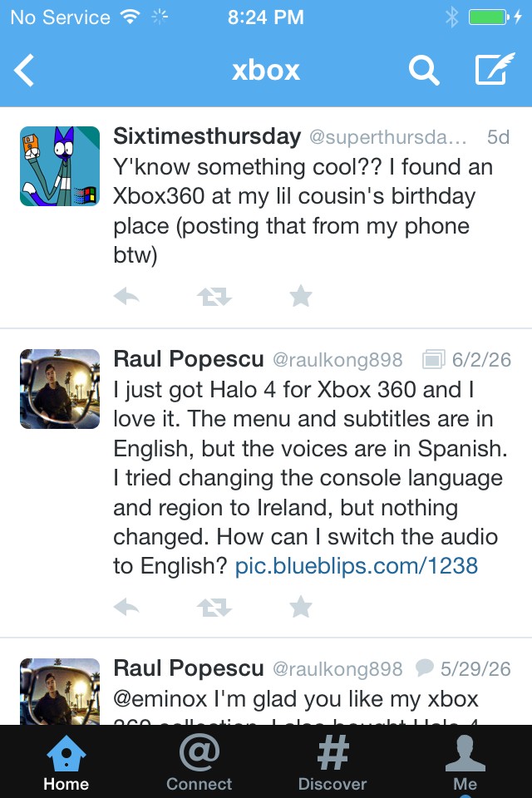The height and width of the screenshot is (798, 532).
Task: Go to the Me tab
Action: click(465, 762)
